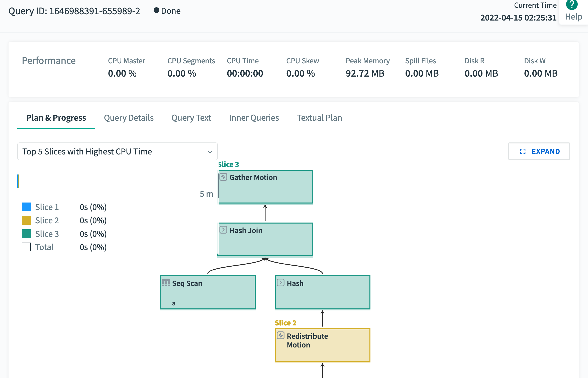Click the Slice 2 legend label

(x=47, y=220)
